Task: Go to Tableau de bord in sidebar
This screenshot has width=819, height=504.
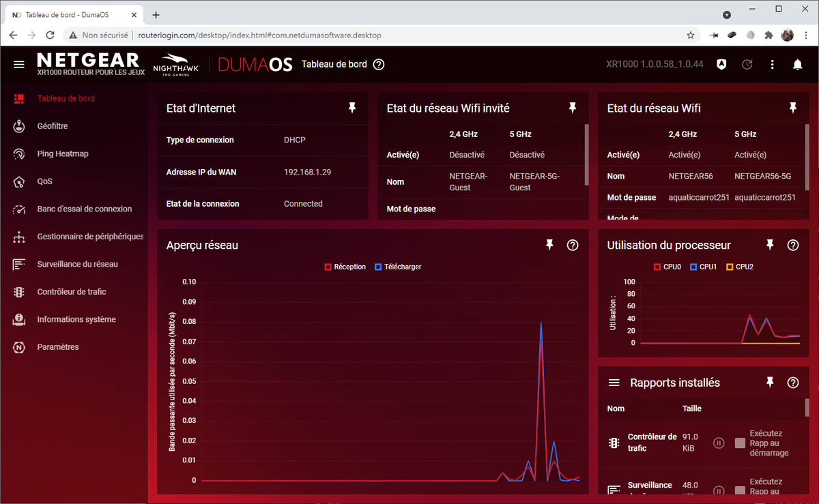Action: [66, 98]
